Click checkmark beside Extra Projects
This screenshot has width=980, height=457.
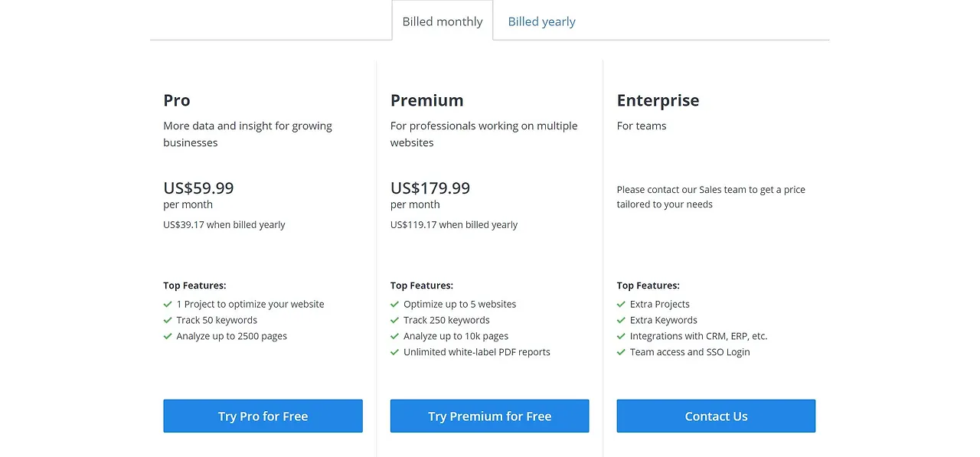click(622, 304)
